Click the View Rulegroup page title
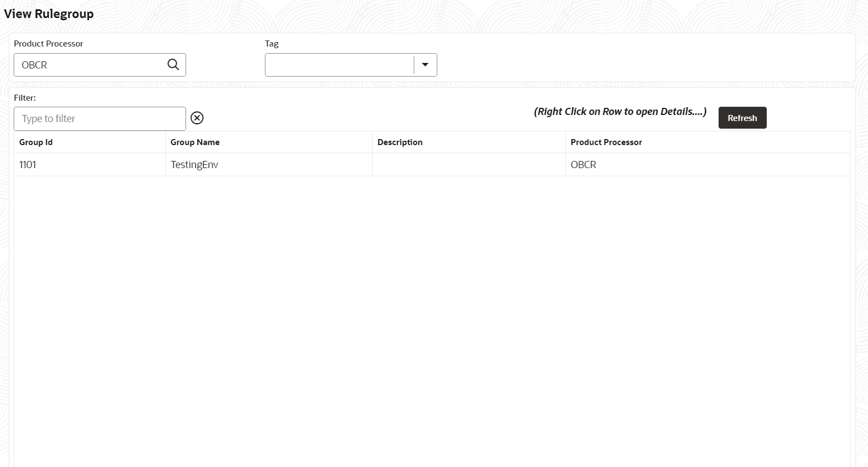Image resolution: width=868 pixels, height=467 pixels. coord(49,14)
